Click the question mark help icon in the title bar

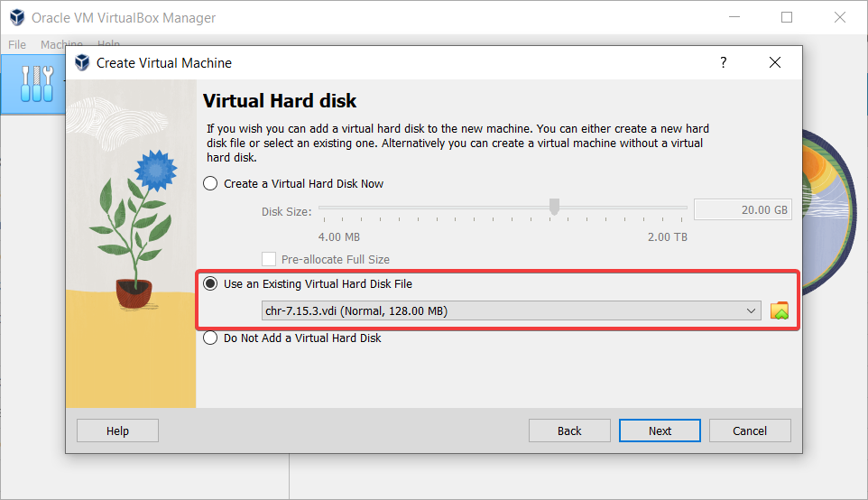(723, 63)
